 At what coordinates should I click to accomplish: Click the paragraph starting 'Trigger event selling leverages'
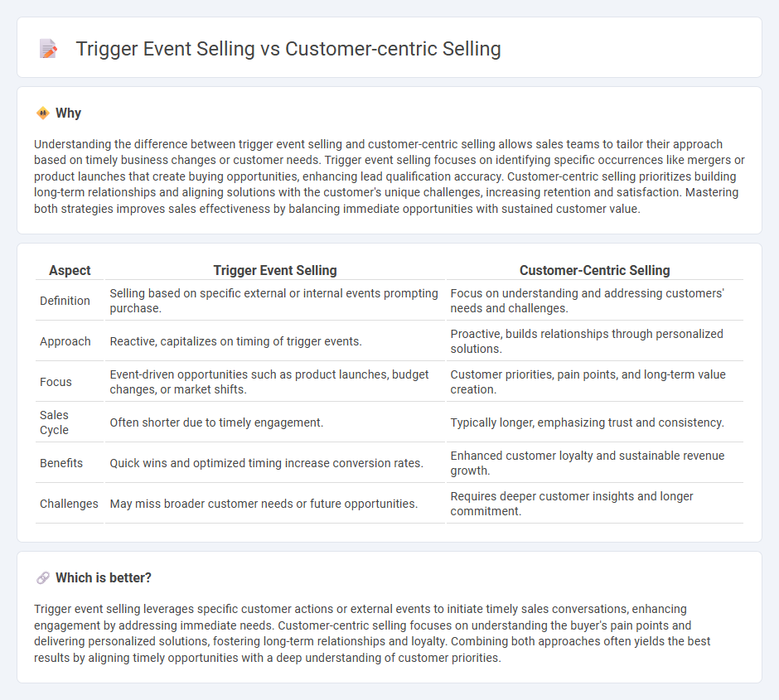click(373, 634)
